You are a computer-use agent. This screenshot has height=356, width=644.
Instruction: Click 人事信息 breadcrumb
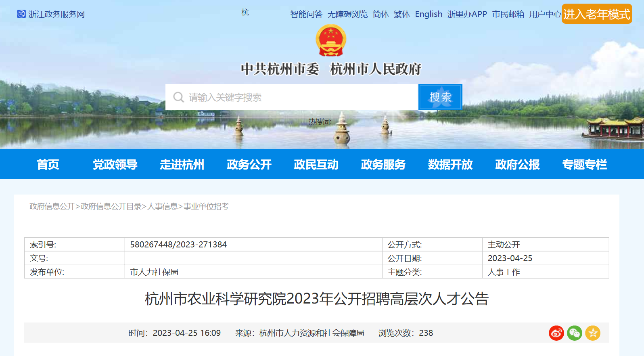(163, 206)
